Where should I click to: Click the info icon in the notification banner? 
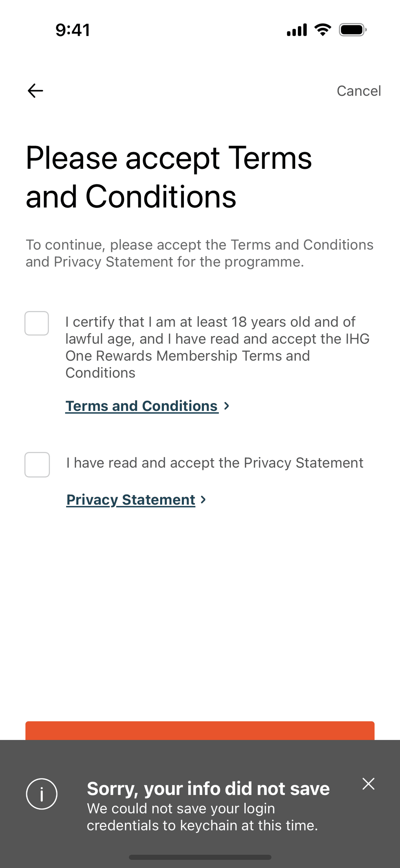point(42,794)
